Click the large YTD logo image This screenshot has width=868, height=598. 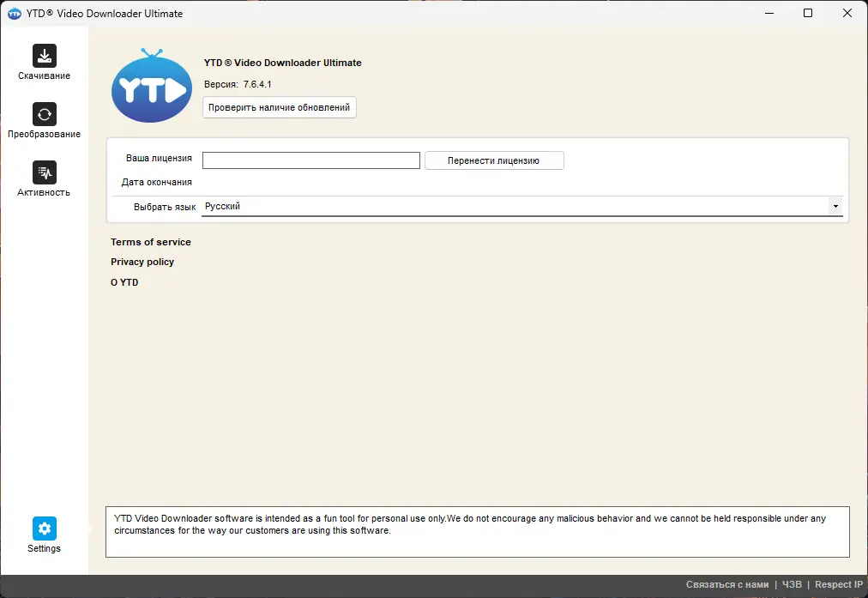[152, 85]
